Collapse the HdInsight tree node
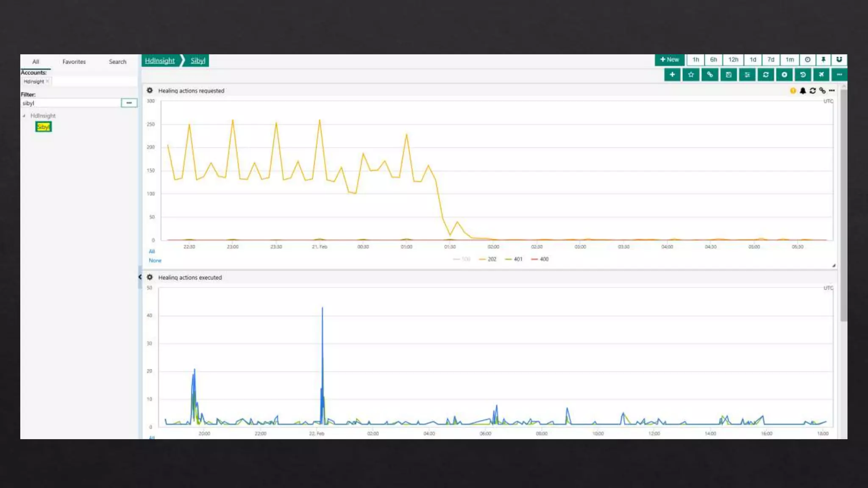The height and width of the screenshot is (488, 868). (24, 116)
